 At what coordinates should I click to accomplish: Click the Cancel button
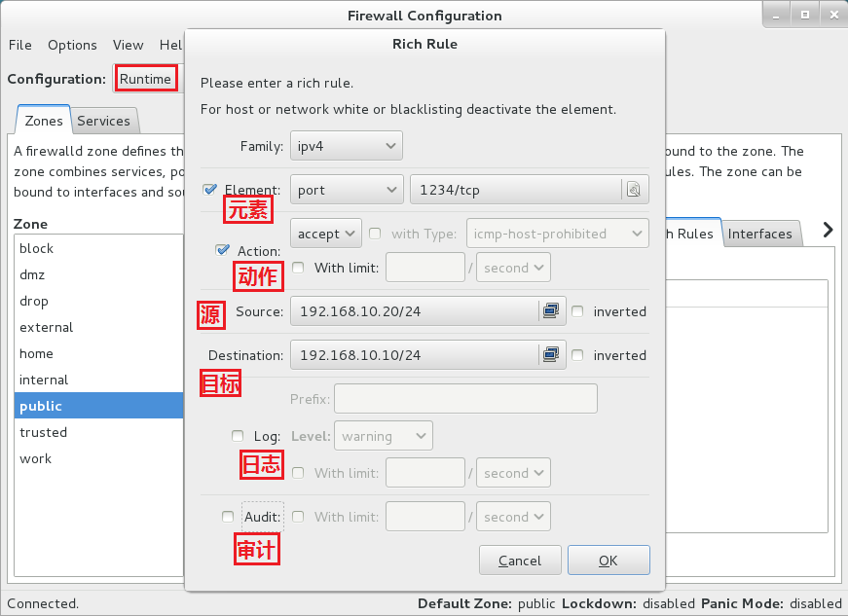[x=520, y=561]
